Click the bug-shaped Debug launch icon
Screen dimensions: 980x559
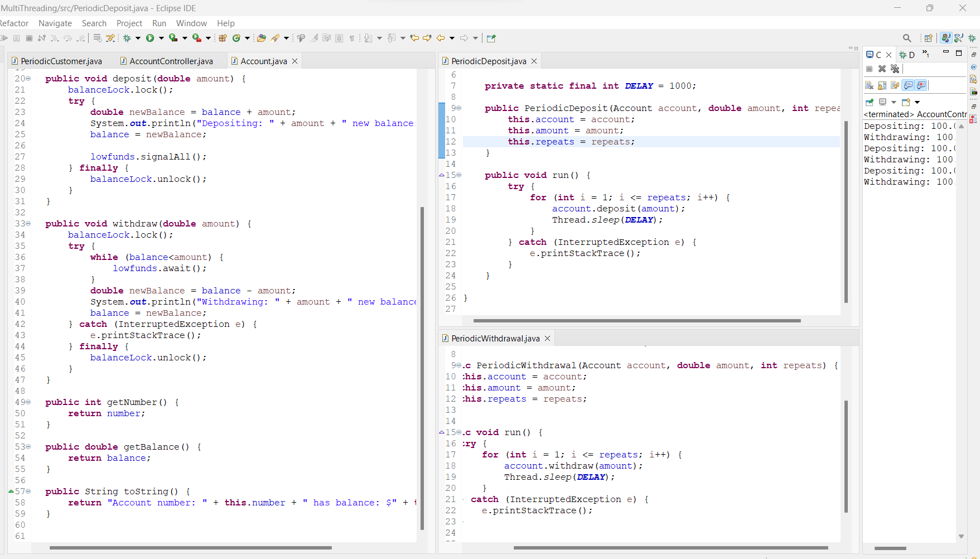127,38
